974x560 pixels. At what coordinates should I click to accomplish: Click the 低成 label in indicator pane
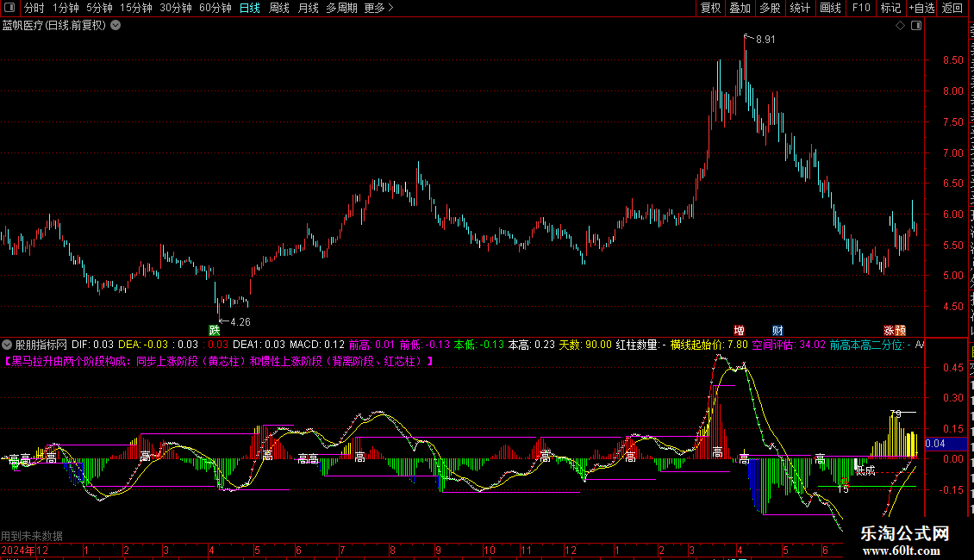tap(865, 470)
